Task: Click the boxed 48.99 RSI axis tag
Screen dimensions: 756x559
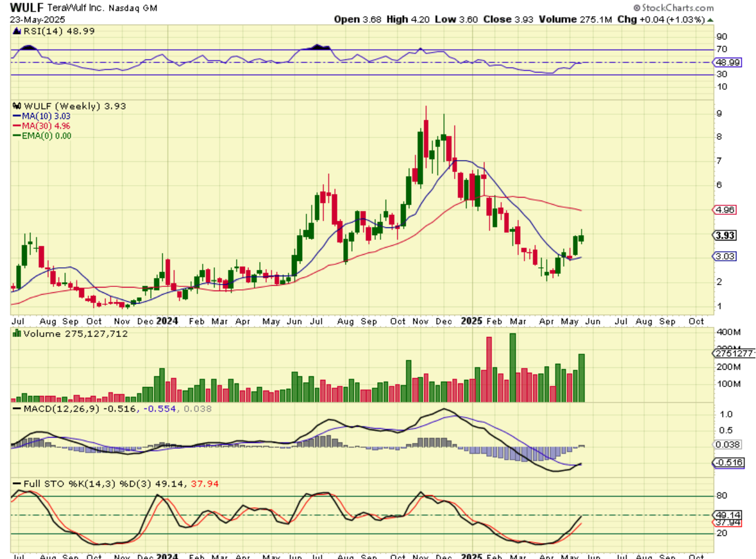Action: point(727,63)
